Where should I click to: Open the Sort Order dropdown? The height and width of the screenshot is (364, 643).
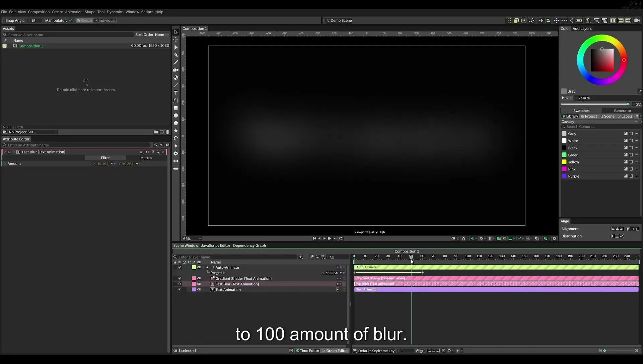point(162,35)
